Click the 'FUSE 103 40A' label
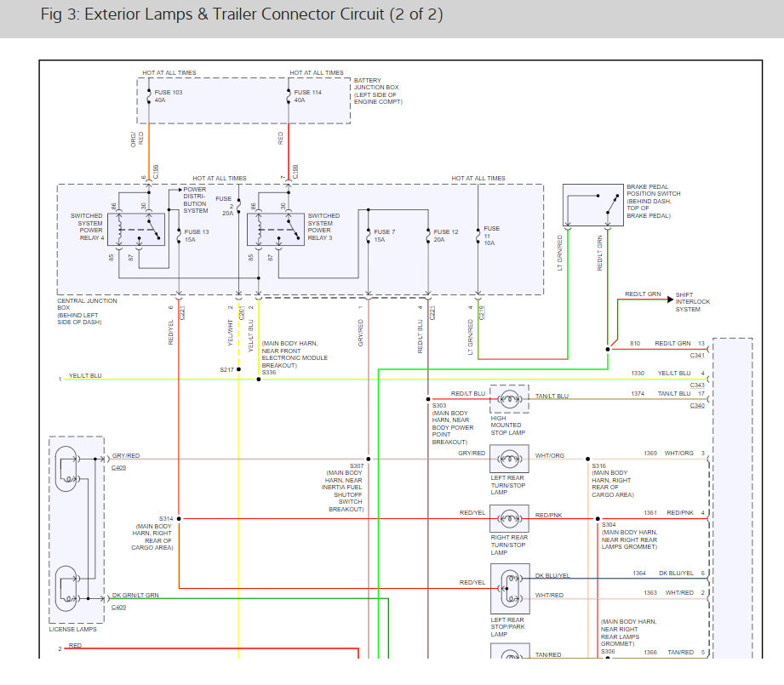Screen dimensions: 784x685 coord(169,96)
